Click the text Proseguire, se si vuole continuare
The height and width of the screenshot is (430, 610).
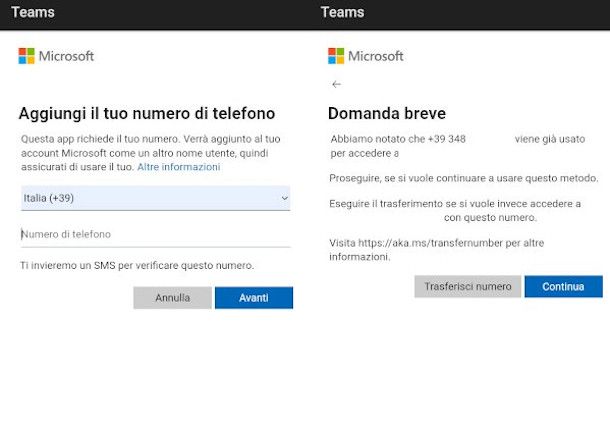407,178
